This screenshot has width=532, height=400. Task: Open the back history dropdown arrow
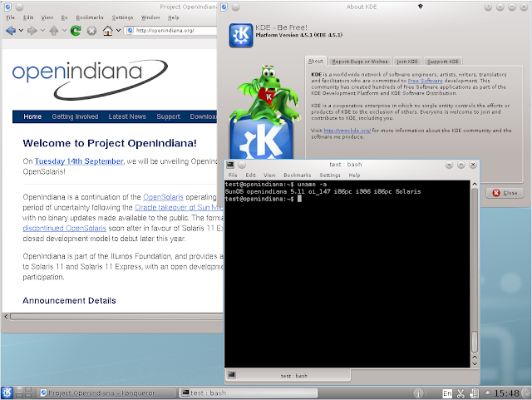pos(21,31)
